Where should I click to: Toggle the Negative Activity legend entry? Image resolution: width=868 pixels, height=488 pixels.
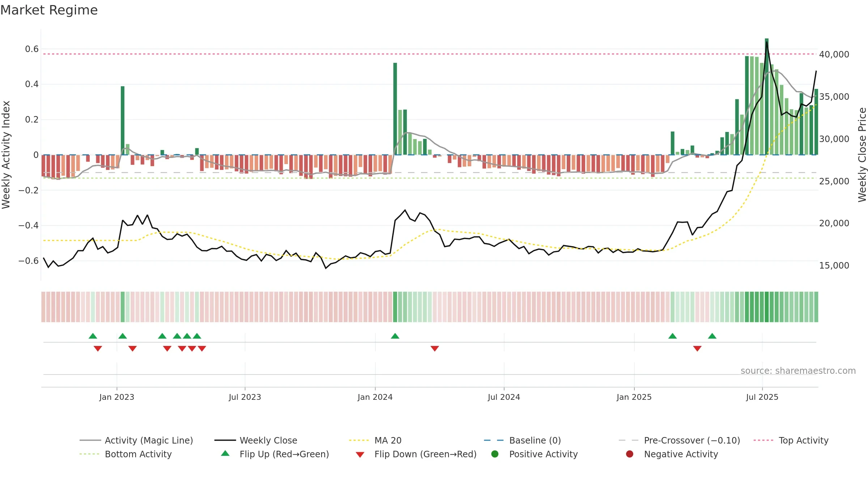tap(672, 454)
